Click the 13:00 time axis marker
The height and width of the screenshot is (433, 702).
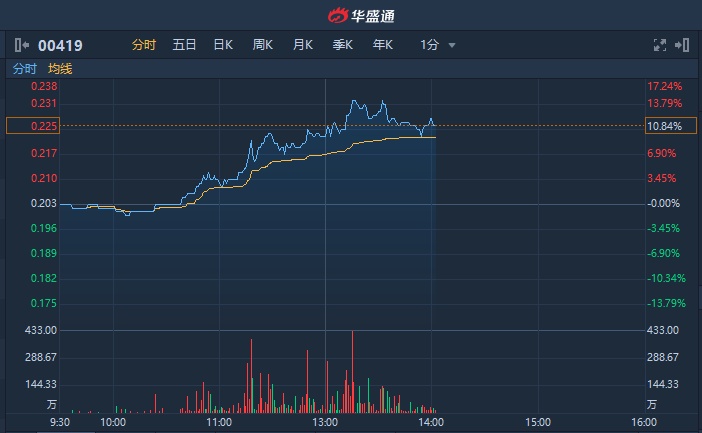click(x=326, y=423)
